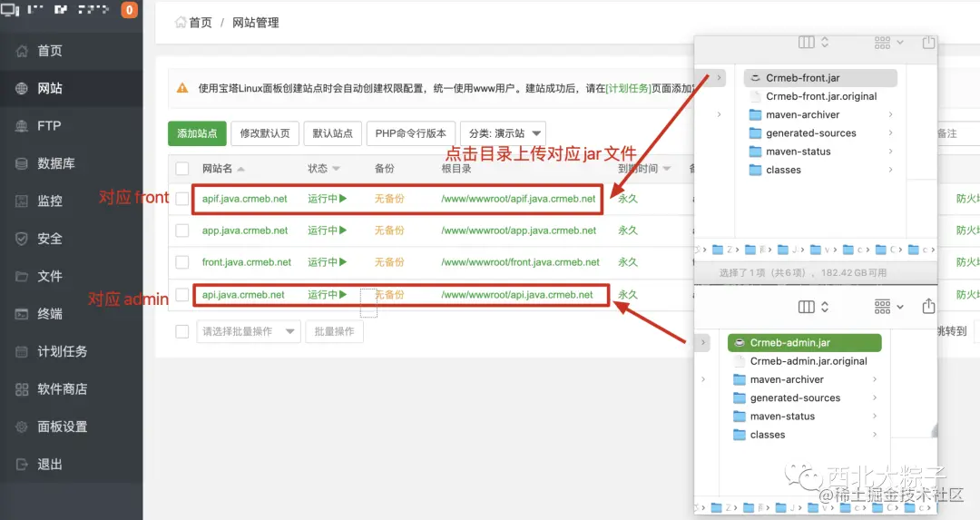The image size is (980, 520).
Task: Click the calendar icon beside 计划任务
Action: [21, 351]
